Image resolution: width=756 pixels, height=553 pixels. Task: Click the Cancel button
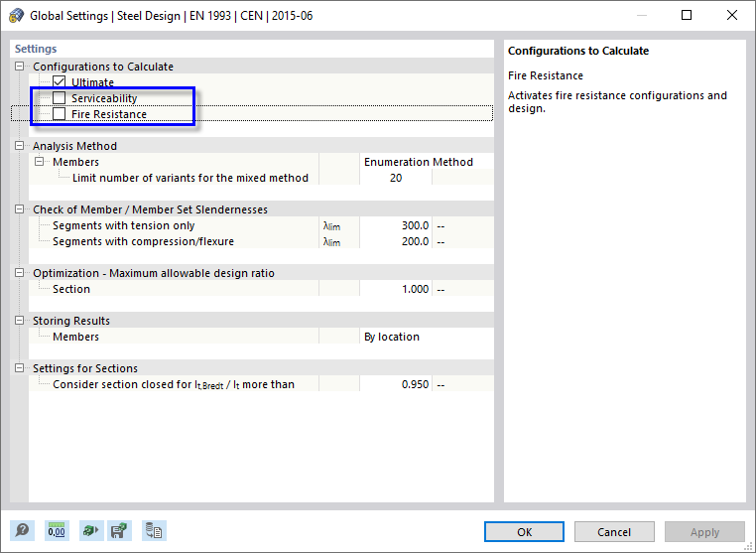click(614, 532)
